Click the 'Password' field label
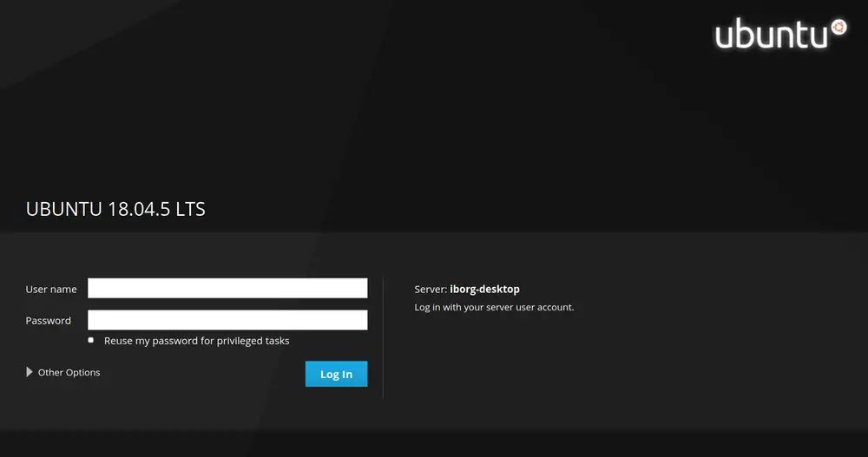 pos(49,321)
